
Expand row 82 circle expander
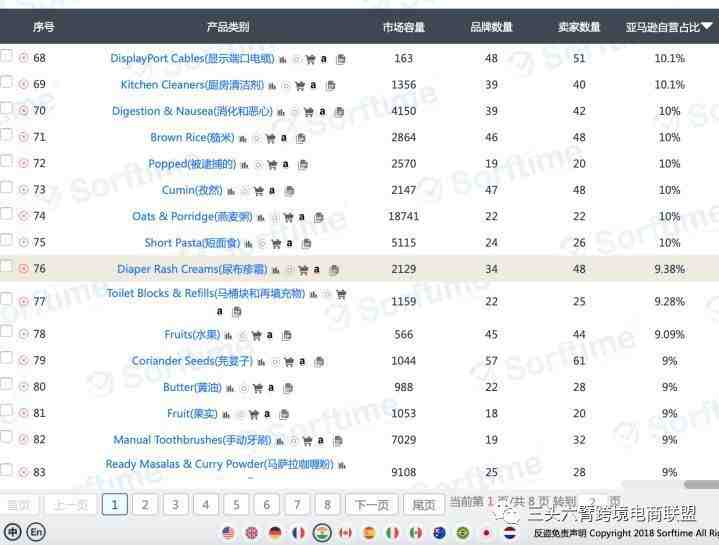(x=23, y=440)
